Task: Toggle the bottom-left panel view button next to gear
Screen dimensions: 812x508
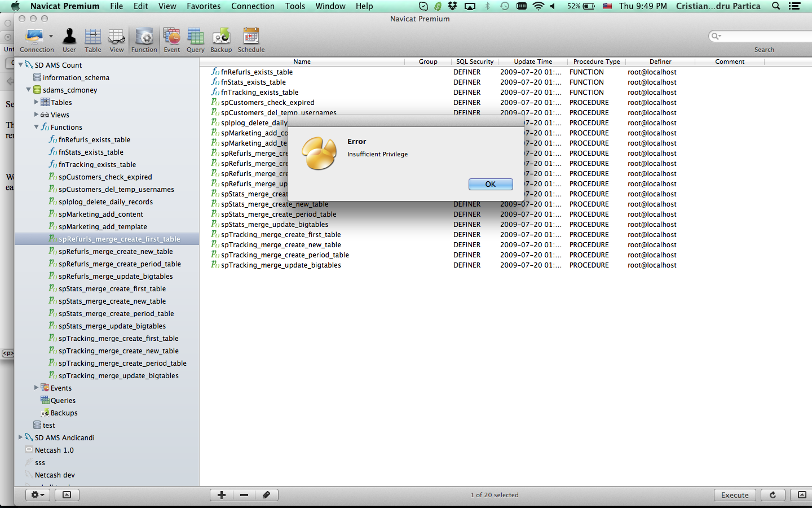Action: pos(67,495)
